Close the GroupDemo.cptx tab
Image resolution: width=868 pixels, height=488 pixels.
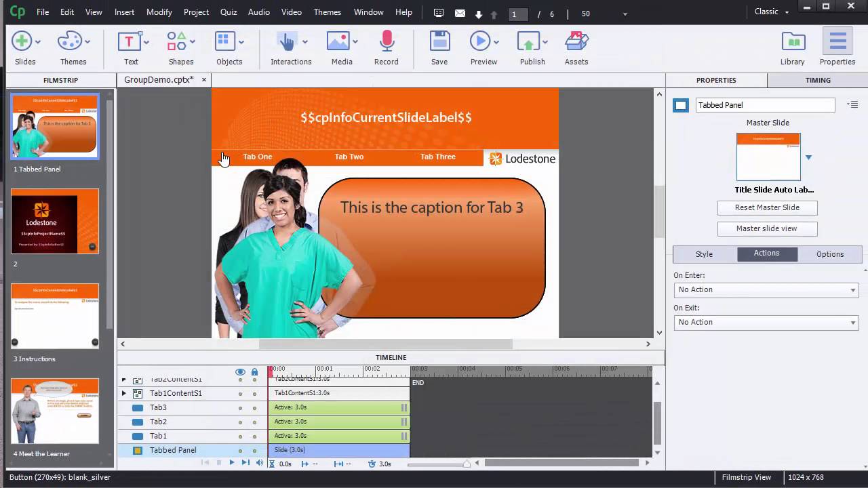(x=203, y=80)
